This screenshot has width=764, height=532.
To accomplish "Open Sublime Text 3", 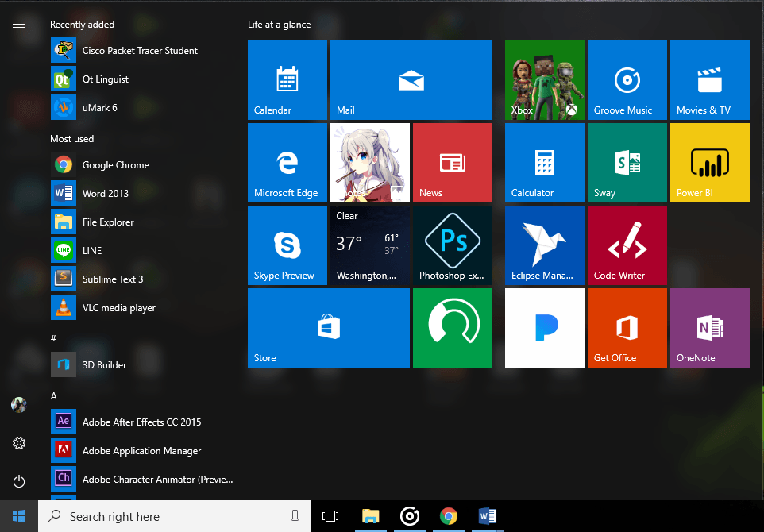I will point(141,279).
